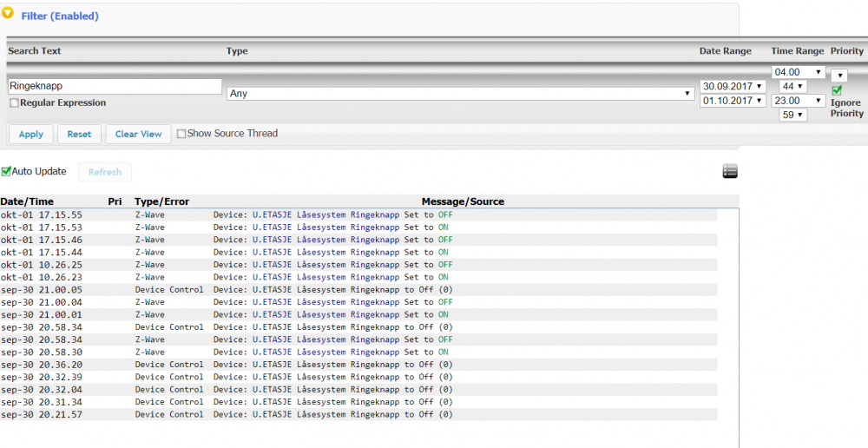The height and width of the screenshot is (448, 868).
Task: Open the start minute dropdown showing 44
Action: coord(792,86)
